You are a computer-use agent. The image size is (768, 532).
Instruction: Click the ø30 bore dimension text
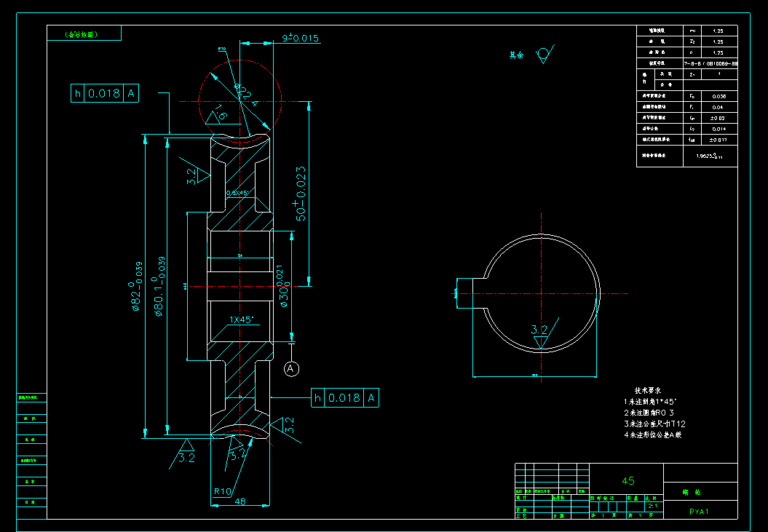282,286
